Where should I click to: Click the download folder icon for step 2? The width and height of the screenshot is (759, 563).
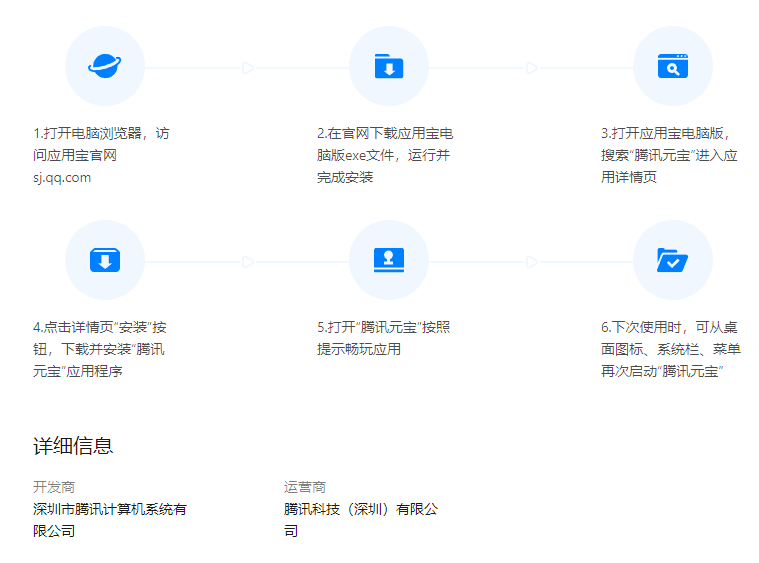[x=389, y=66]
